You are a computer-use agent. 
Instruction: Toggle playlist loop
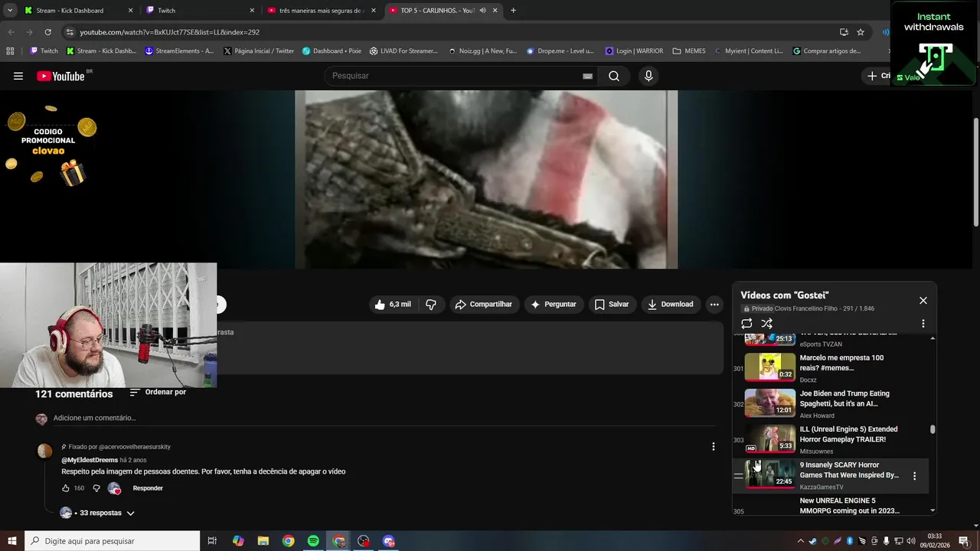[746, 324]
